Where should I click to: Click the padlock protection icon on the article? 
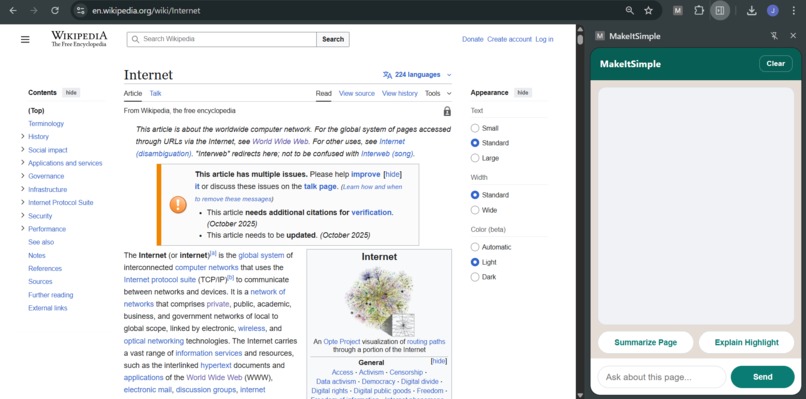(x=447, y=111)
